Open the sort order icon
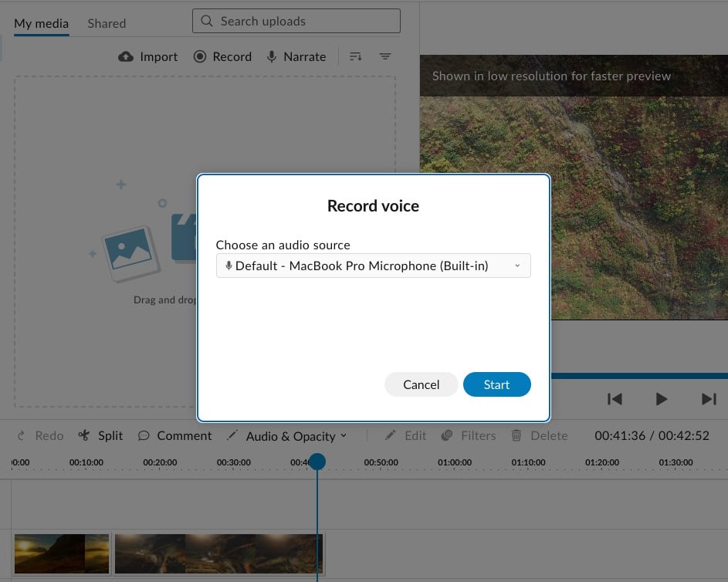 click(355, 57)
